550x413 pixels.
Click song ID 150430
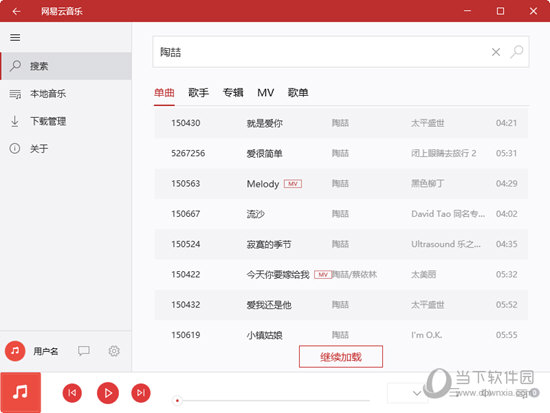tap(186, 123)
